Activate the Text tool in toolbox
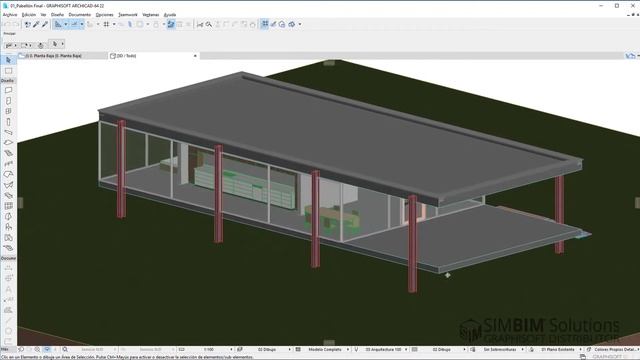Screen dimensions: 640x360 8,289
